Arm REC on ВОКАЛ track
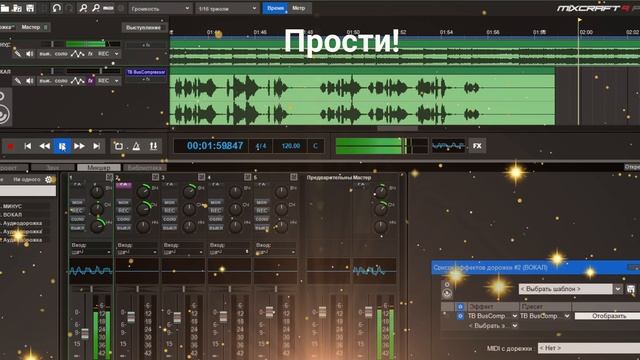This screenshot has width=640, height=360. click(103, 81)
